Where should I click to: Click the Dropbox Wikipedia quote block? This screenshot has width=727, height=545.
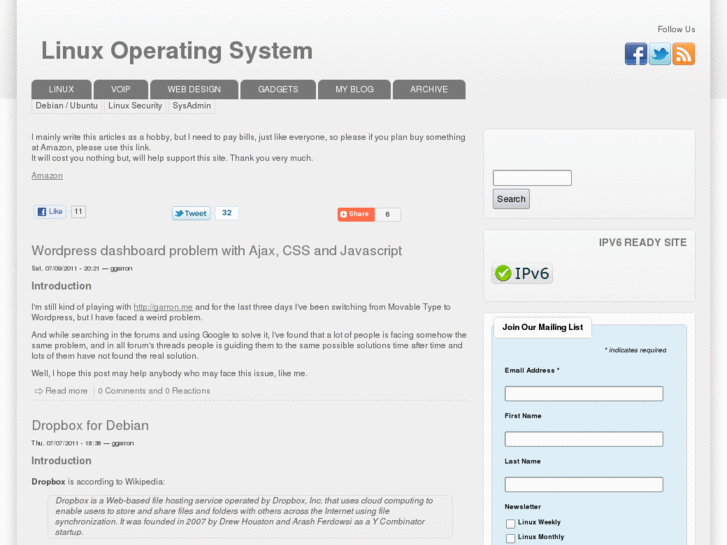tap(250, 516)
